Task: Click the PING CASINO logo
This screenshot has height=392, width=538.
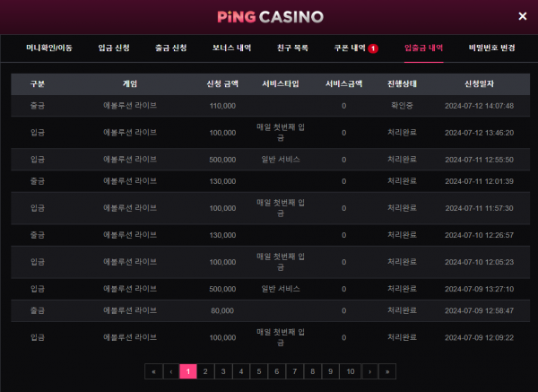Action: 271,17
